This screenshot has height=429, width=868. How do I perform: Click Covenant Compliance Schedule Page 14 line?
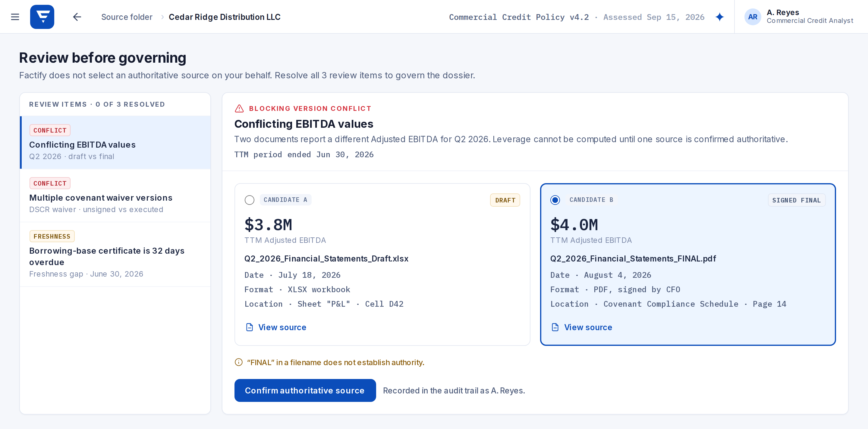point(668,304)
